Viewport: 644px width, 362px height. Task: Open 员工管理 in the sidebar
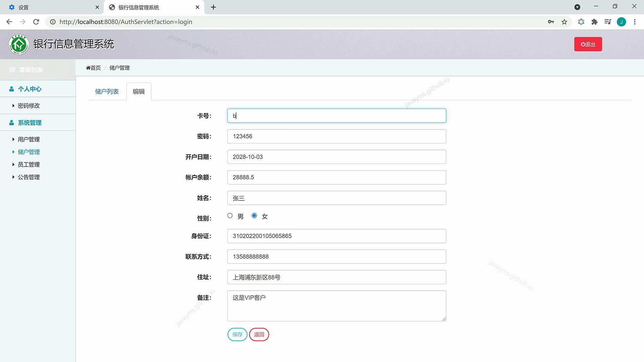29,165
